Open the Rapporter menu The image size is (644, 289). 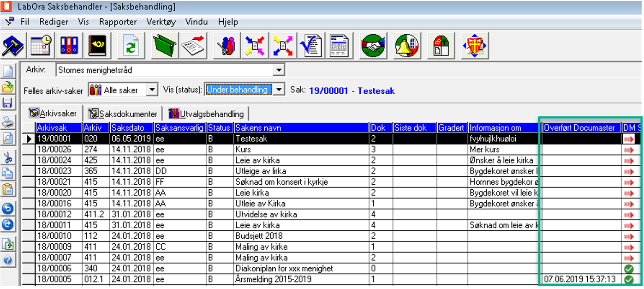[x=118, y=22]
